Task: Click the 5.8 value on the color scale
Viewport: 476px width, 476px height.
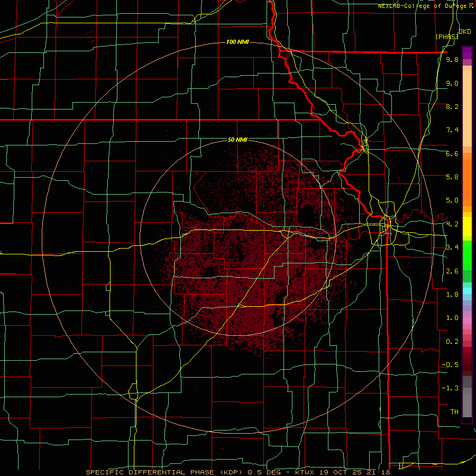Action: (x=452, y=177)
